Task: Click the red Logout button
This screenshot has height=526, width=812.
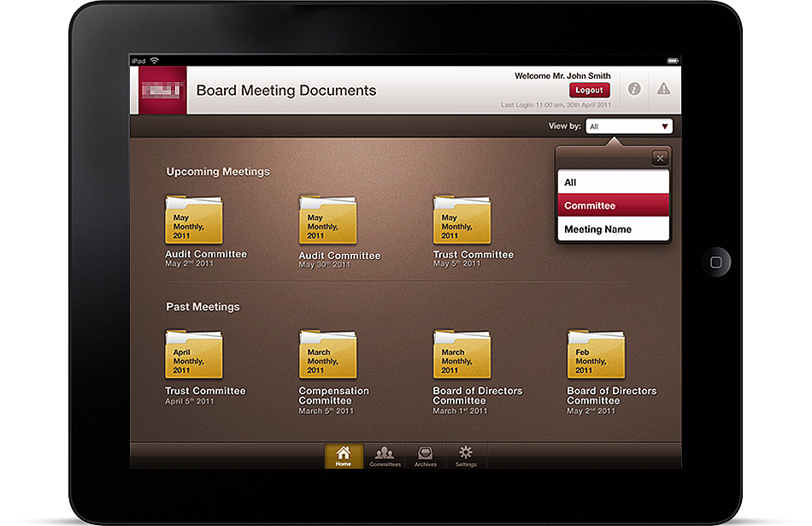Action: pyautogui.click(x=589, y=90)
